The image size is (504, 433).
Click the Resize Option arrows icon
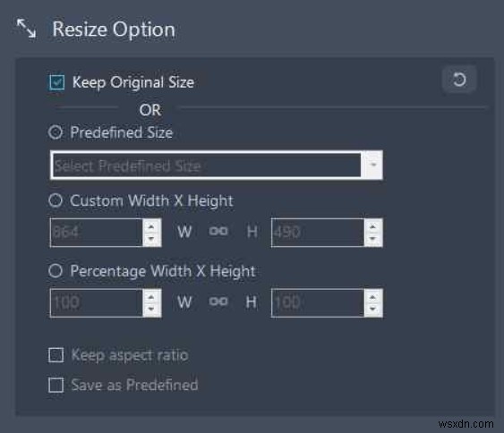(26, 29)
